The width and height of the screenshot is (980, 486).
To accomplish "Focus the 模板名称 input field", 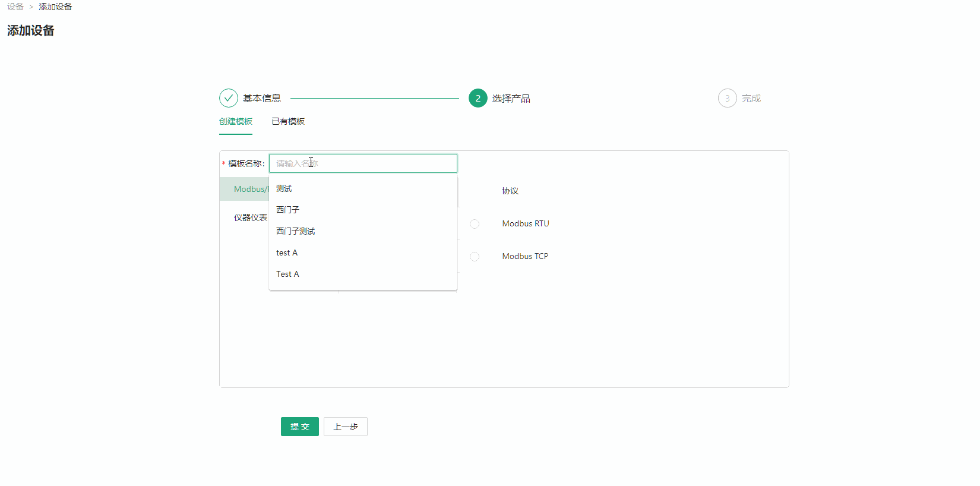I will [363, 163].
